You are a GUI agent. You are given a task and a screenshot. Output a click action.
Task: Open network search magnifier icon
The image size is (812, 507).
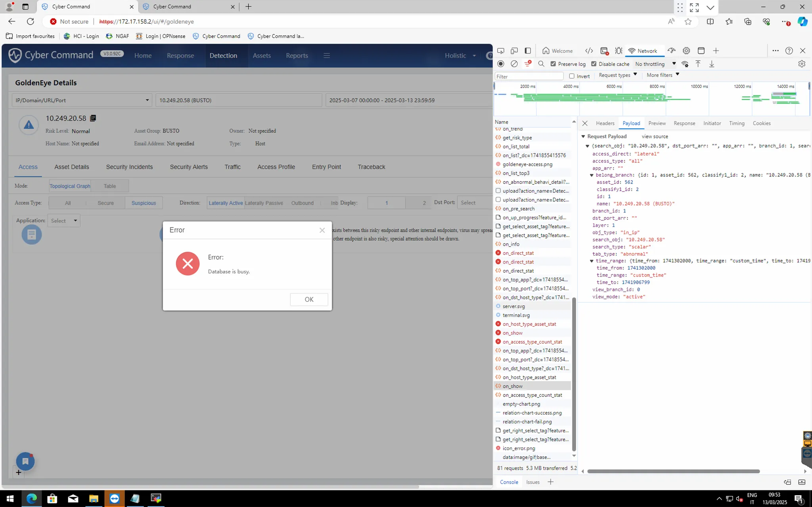point(541,64)
